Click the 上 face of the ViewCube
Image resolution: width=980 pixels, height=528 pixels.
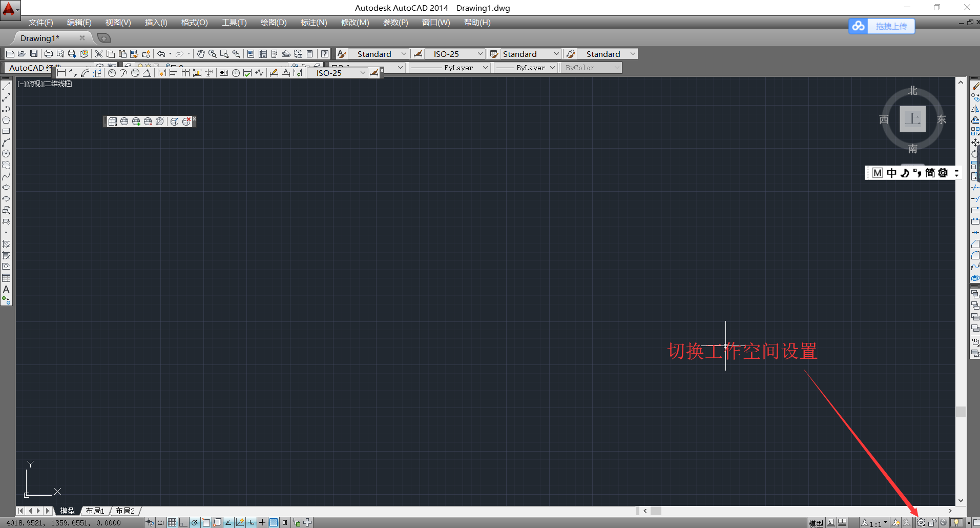[912, 119]
